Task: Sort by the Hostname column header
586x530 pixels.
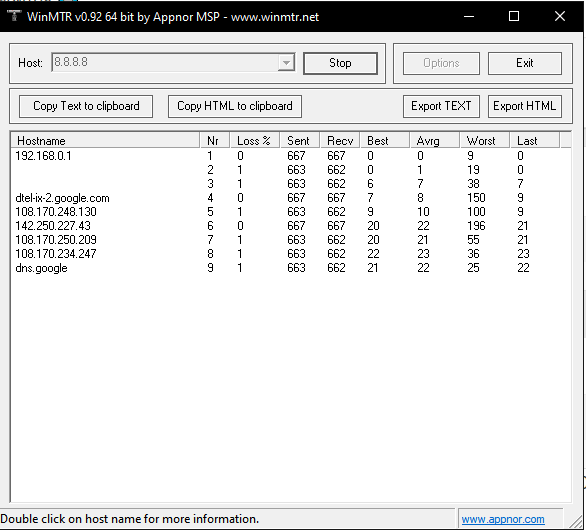Action: point(105,141)
